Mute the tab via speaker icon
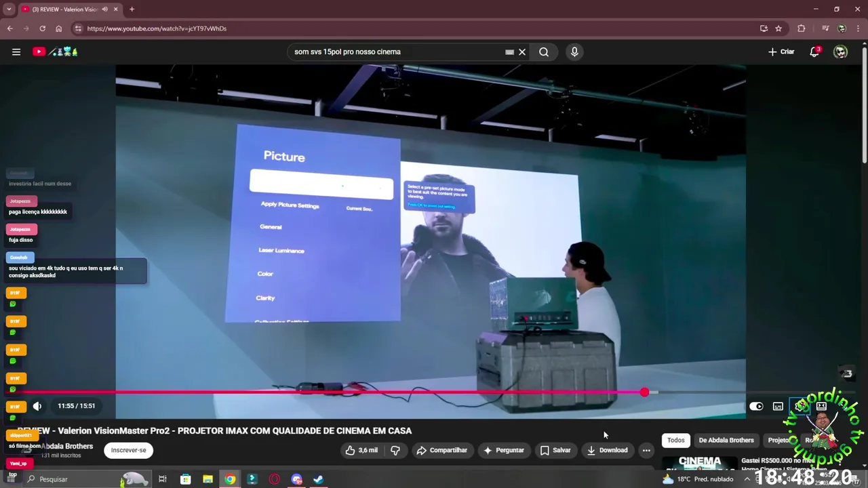 [104, 9]
